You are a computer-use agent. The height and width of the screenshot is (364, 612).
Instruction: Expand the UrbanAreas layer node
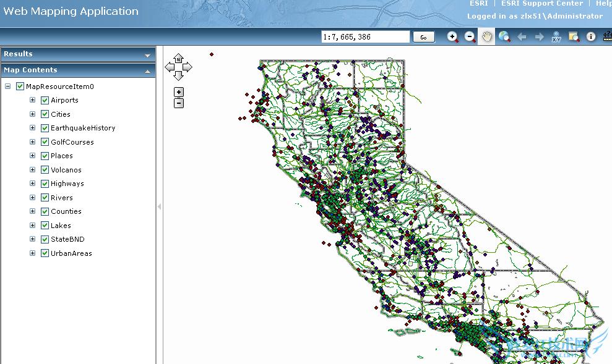[32, 253]
